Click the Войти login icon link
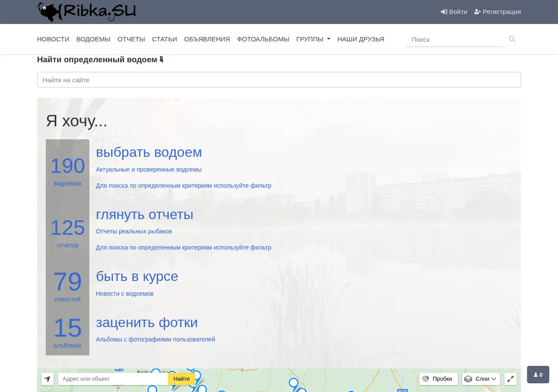The image size is (558, 392). point(454,12)
